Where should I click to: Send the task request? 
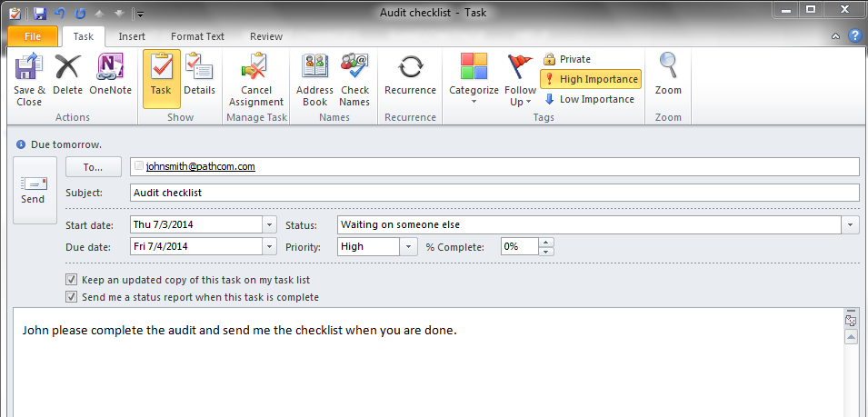[35, 190]
